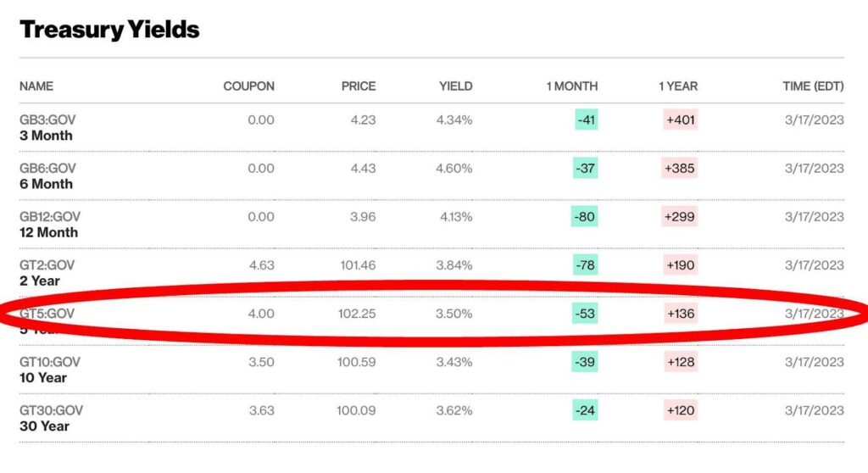Click the red +120 change badge
This screenshot has width=868, height=473.
(x=680, y=410)
